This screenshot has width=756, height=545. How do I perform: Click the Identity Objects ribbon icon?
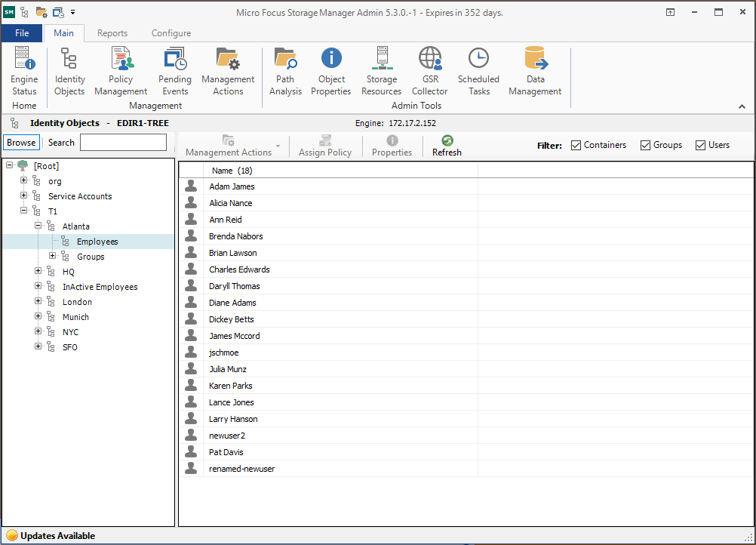point(69,71)
